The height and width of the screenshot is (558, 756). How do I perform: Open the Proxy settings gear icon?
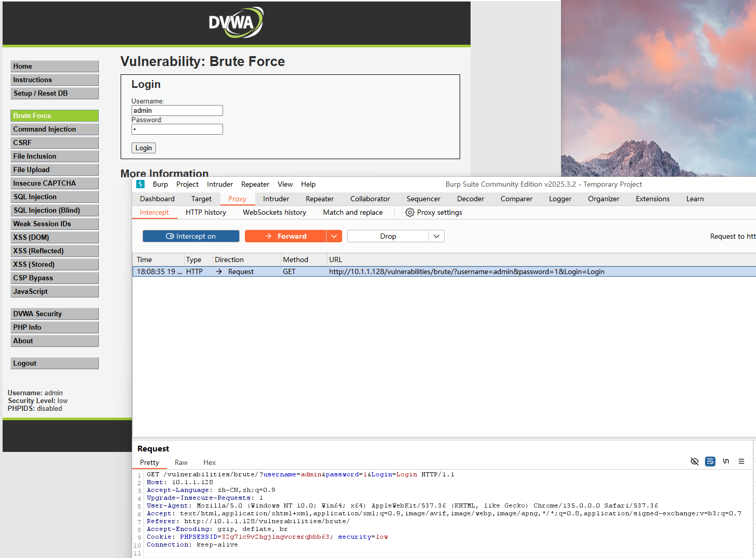click(x=410, y=212)
